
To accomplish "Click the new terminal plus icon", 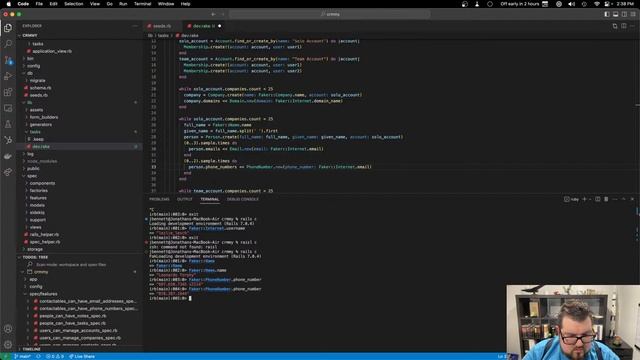I will pyautogui.click(x=584, y=199).
